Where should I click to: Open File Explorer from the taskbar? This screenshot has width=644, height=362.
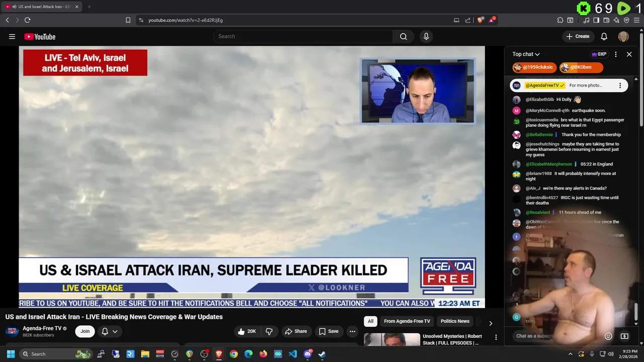click(x=145, y=354)
